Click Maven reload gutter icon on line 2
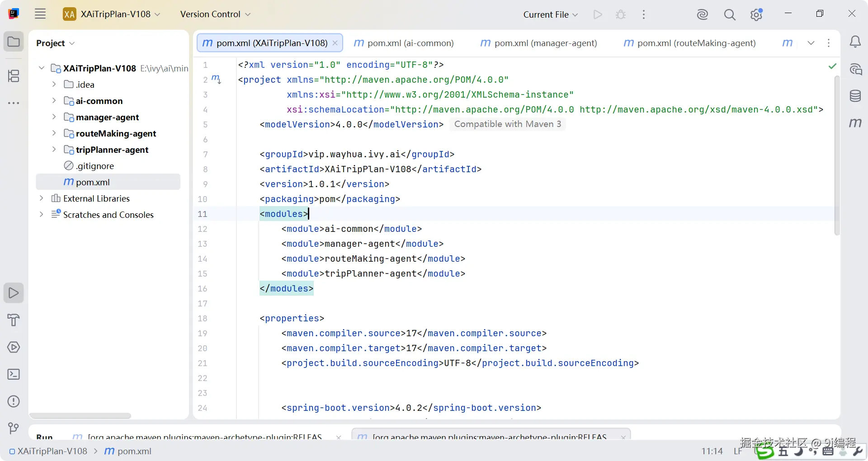 [216, 80]
